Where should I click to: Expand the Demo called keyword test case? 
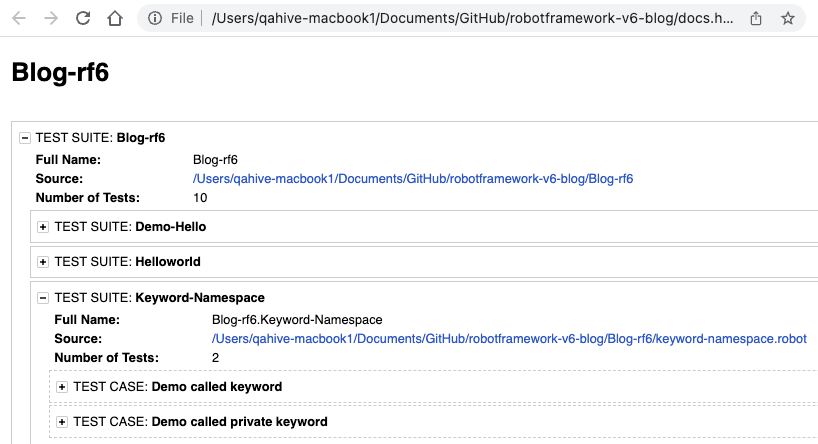click(62, 387)
